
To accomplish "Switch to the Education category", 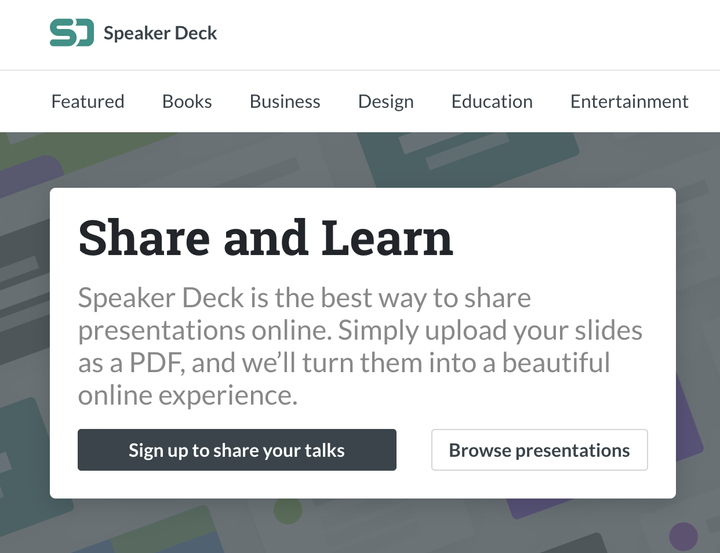I will (x=492, y=101).
